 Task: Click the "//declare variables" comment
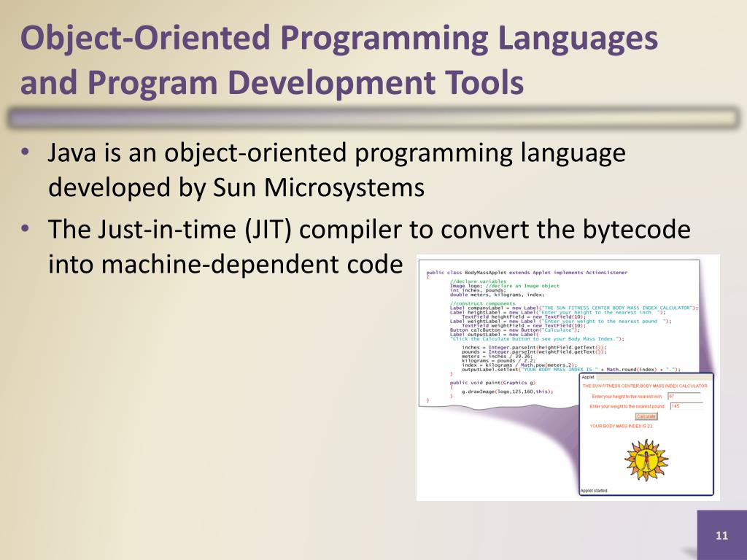point(479,281)
